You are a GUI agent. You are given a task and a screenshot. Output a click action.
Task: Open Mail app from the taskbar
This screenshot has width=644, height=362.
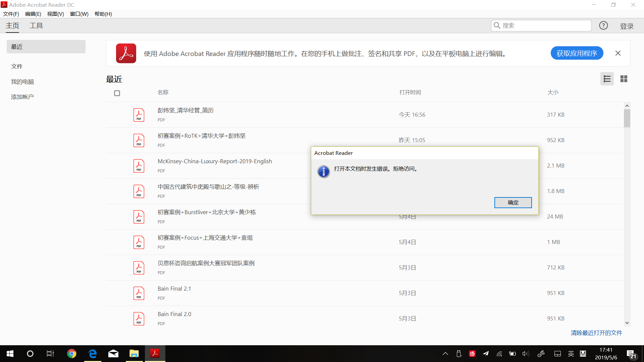click(113, 354)
